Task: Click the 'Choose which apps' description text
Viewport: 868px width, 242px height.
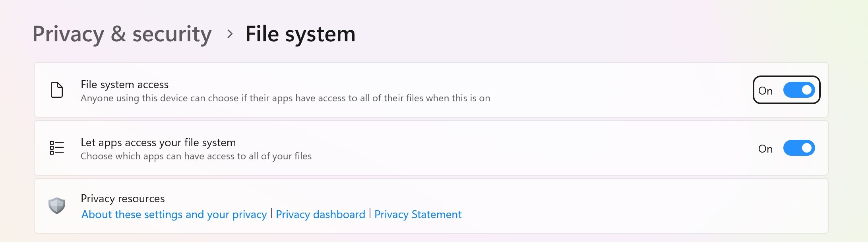Action: [x=196, y=157]
